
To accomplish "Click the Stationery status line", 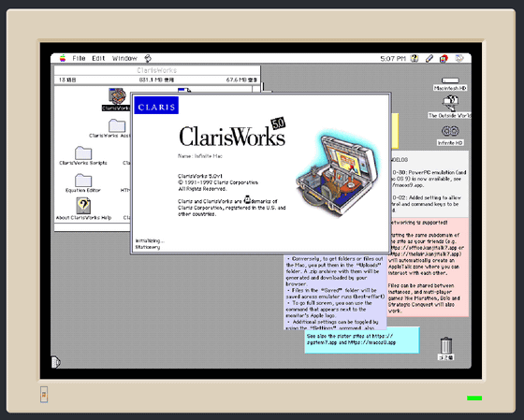I will click(x=148, y=247).
